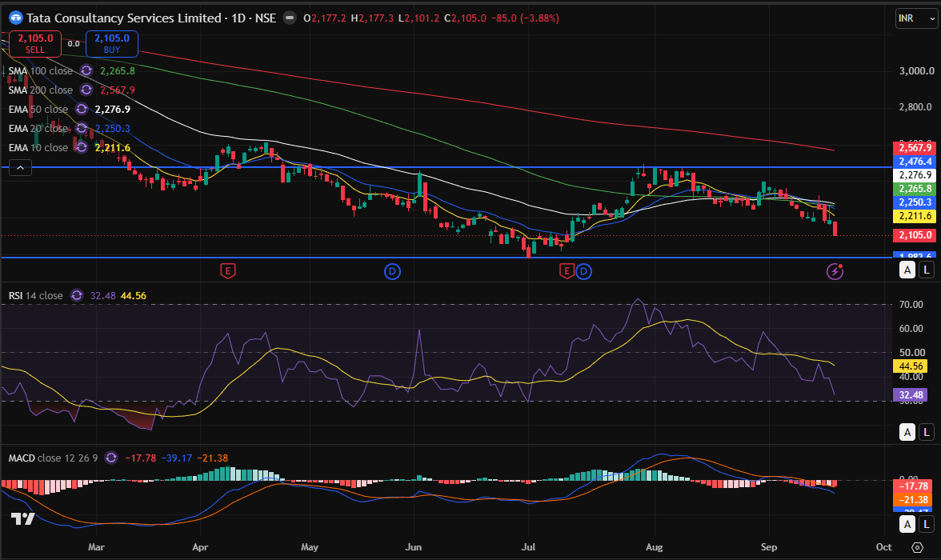
Task: Open the dividend D marker near June
Action: (x=392, y=271)
